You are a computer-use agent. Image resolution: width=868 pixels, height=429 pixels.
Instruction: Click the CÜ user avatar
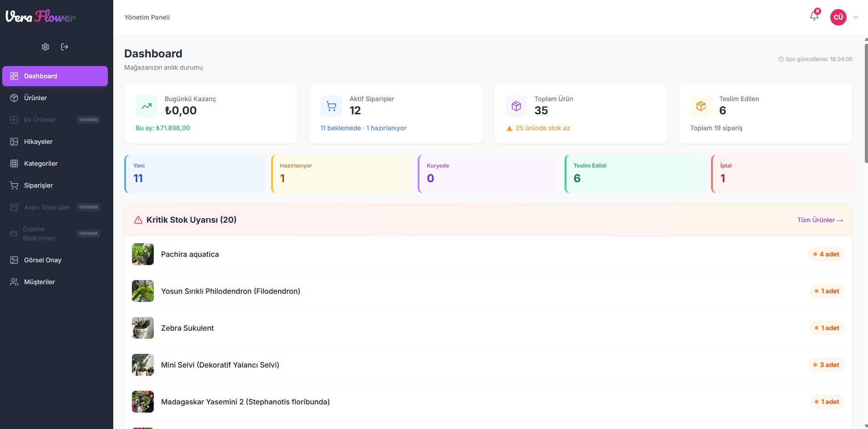pos(838,17)
